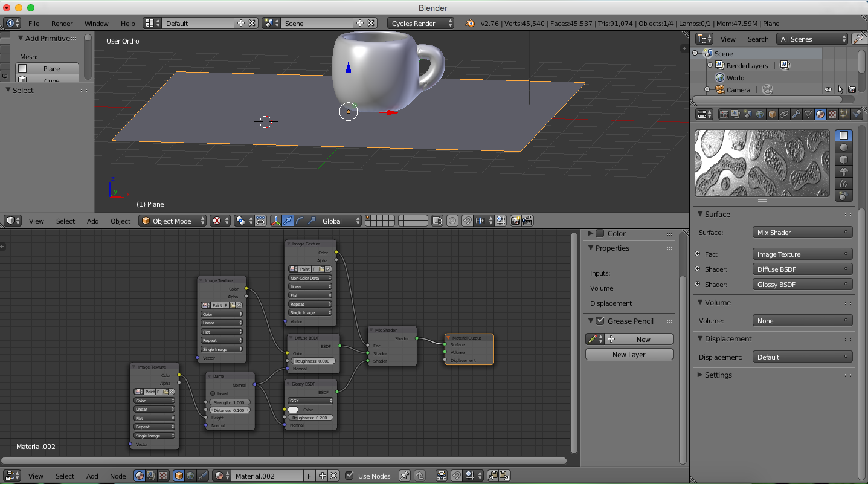
Task: Open the Window menu
Action: click(96, 23)
